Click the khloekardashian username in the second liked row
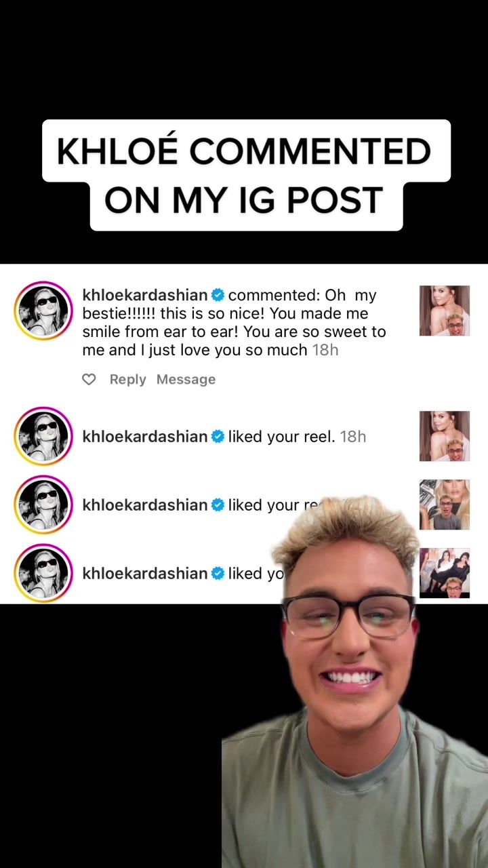 [x=145, y=505]
